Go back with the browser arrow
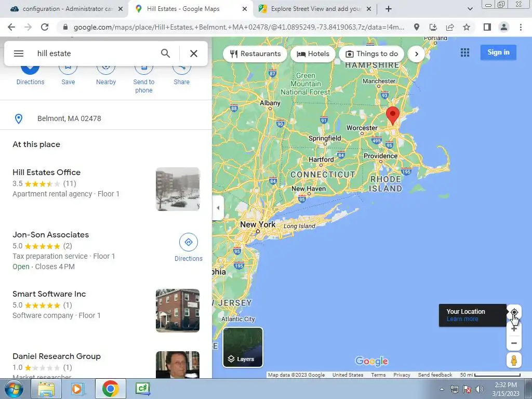This screenshot has width=532, height=399. coord(11,27)
